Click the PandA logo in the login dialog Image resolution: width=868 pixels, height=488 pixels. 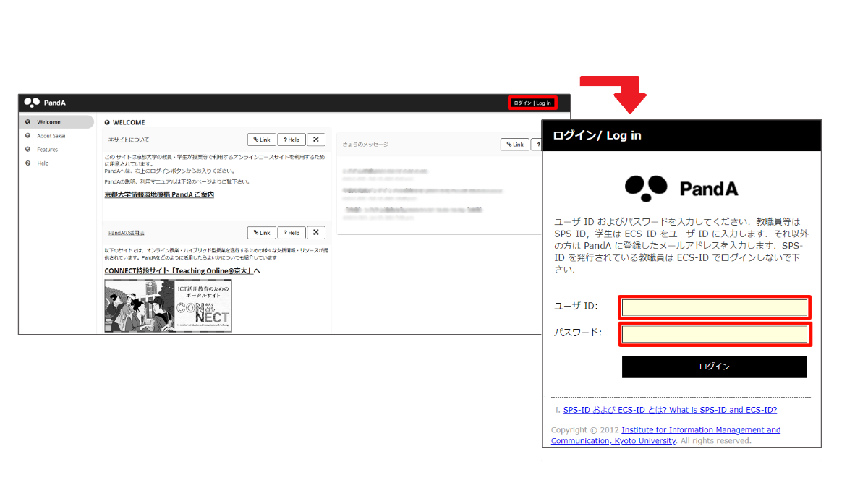click(681, 189)
